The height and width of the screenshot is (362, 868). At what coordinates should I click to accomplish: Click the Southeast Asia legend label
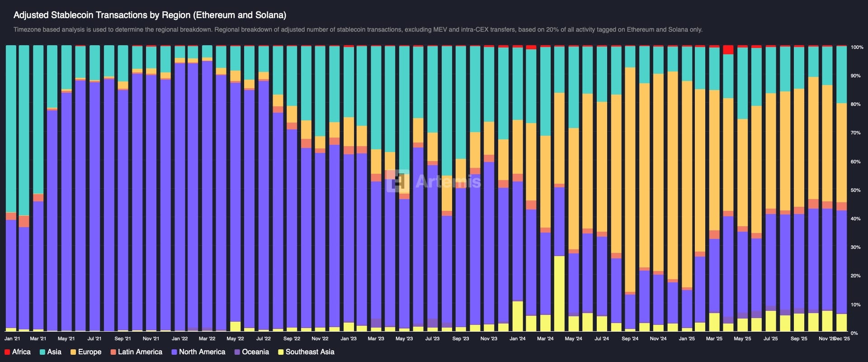(x=310, y=352)
